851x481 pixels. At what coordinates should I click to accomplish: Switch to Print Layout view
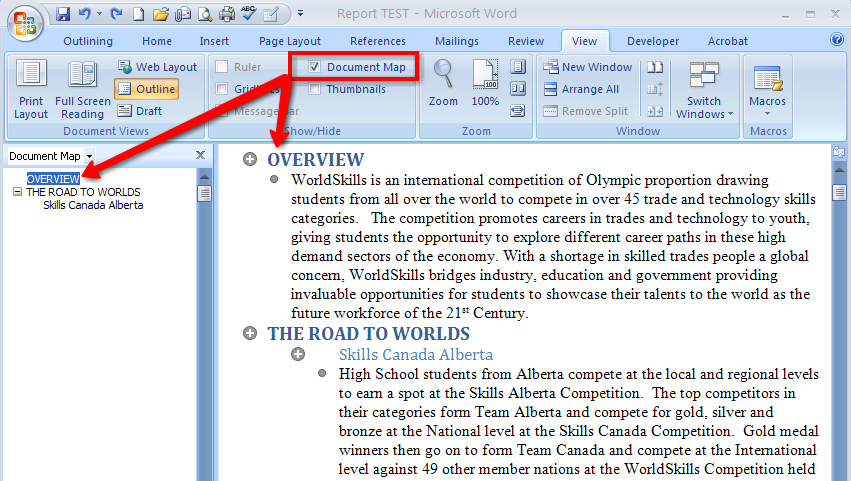coord(31,89)
